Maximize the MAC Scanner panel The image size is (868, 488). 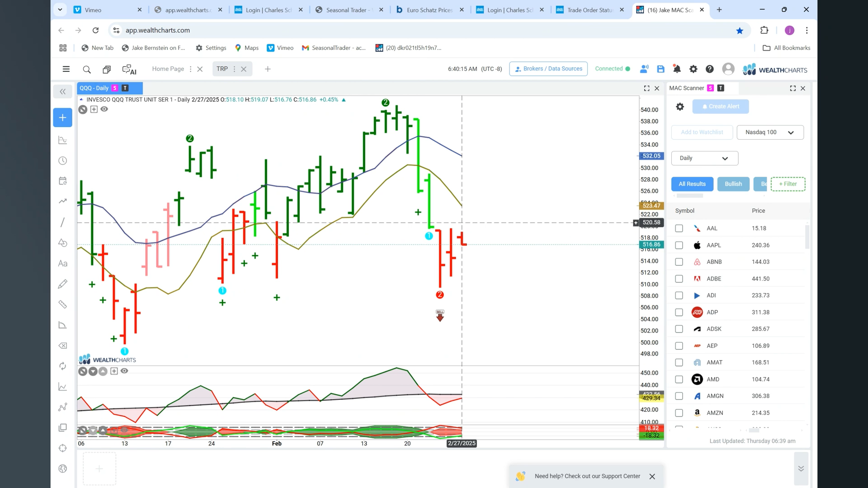(x=793, y=89)
